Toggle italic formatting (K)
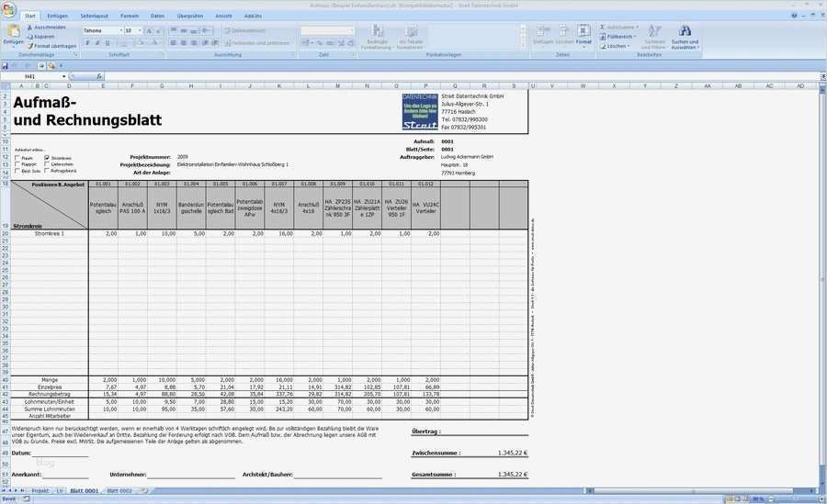Image resolution: width=827 pixels, height=504 pixels. click(x=97, y=43)
